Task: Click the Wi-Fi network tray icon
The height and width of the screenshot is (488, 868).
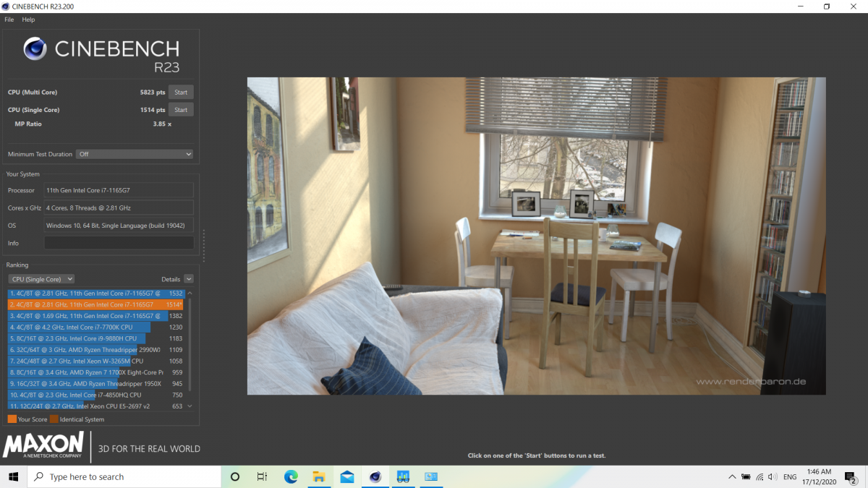Action: click(x=759, y=477)
